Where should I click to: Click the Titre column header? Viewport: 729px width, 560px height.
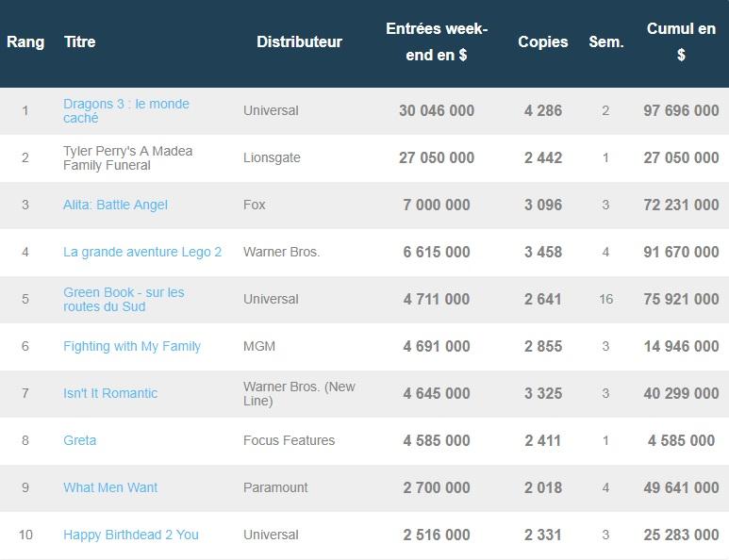click(79, 41)
